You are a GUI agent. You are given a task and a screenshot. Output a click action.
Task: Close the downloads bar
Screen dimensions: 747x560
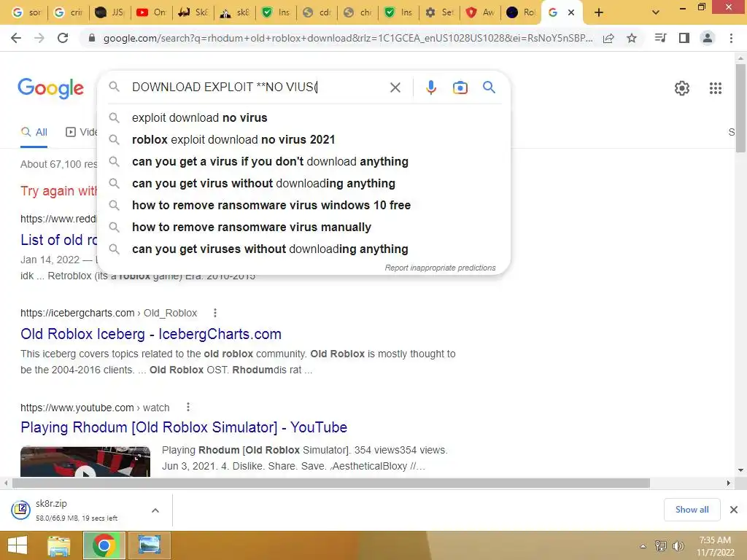click(734, 510)
